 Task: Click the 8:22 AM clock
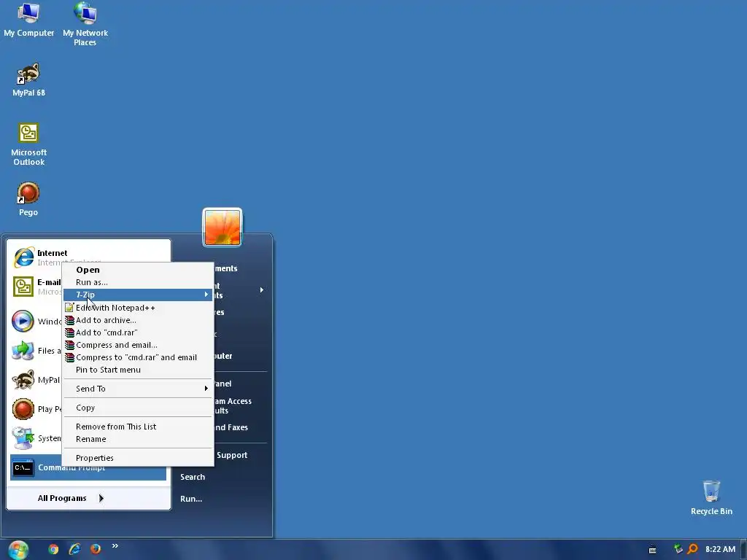coord(720,549)
